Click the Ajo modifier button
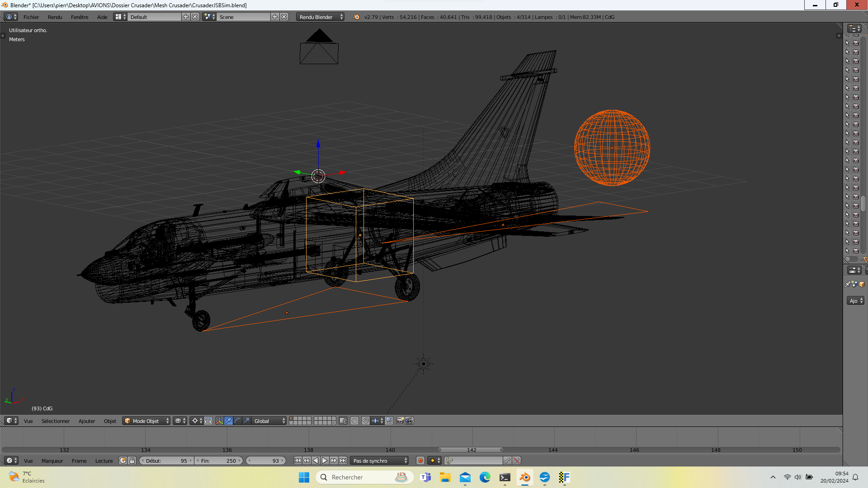This screenshot has width=868, height=488. [855, 301]
